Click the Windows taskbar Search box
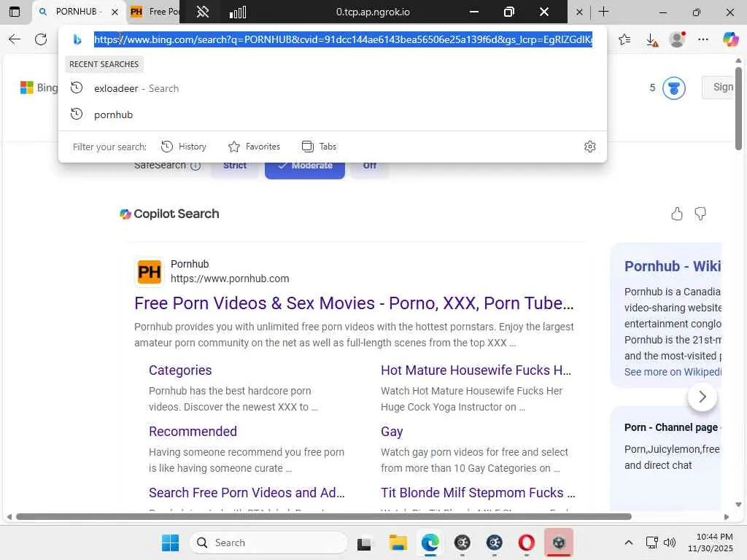 point(268,542)
